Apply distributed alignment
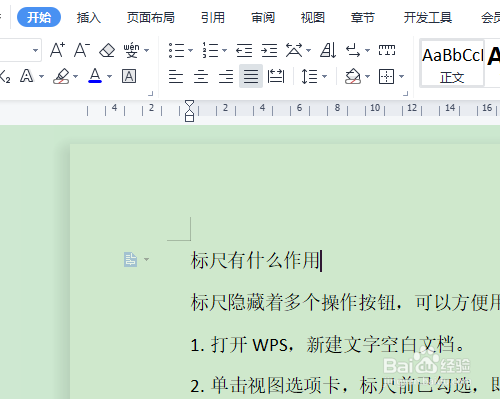 276,76
